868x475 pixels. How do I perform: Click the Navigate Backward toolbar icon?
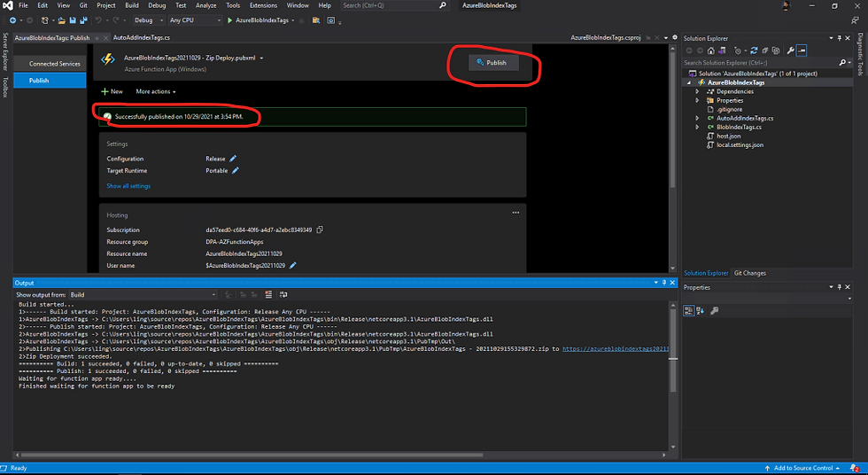point(12,20)
